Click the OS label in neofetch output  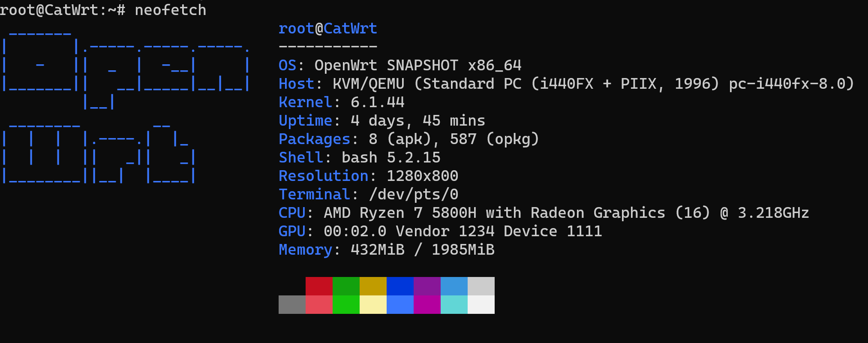(287, 66)
